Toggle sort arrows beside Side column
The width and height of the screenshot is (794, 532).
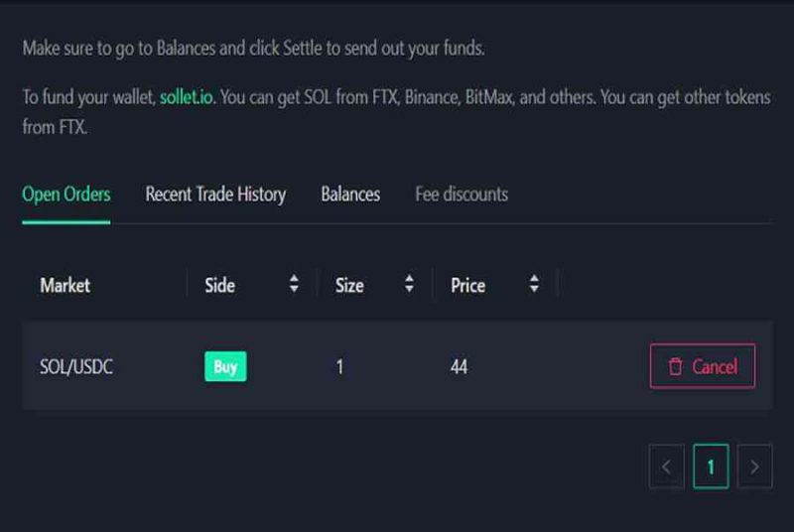click(x=294, y=284)
